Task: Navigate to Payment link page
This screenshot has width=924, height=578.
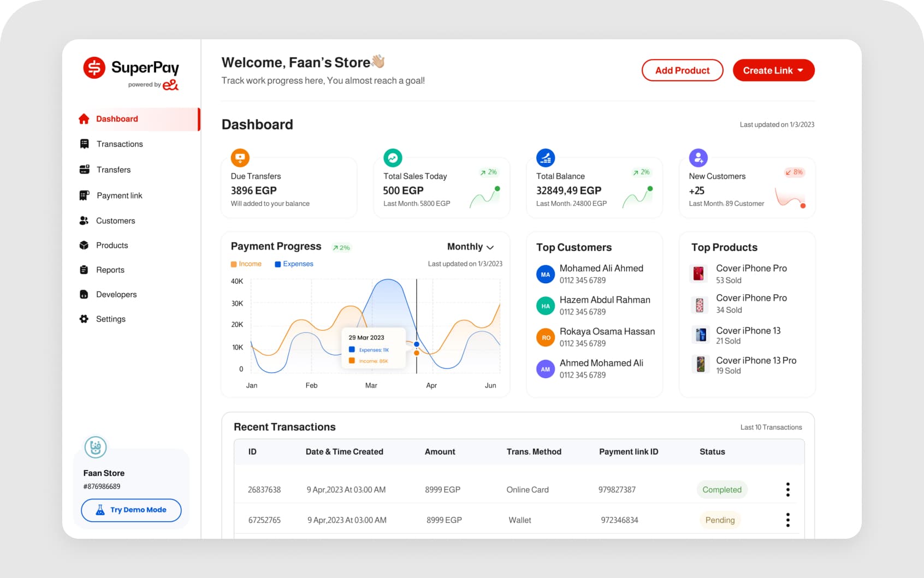Action: [x=120, y=195]
